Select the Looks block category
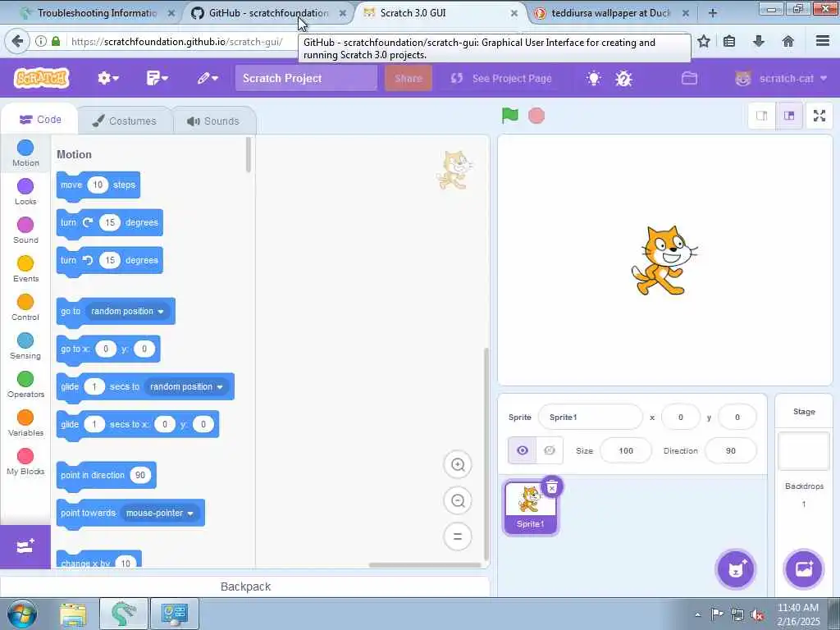This screenshot has height=630, width=840. pyautogui.click(x=25, y=192)
